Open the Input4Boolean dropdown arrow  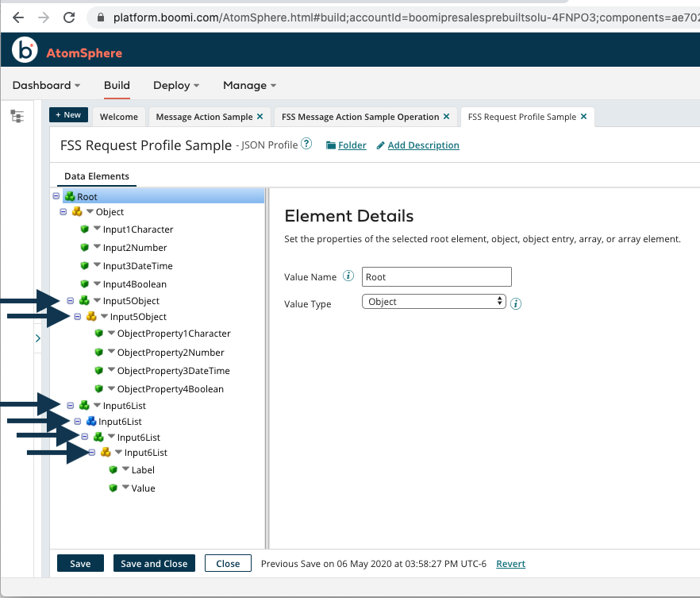[97, 284]
